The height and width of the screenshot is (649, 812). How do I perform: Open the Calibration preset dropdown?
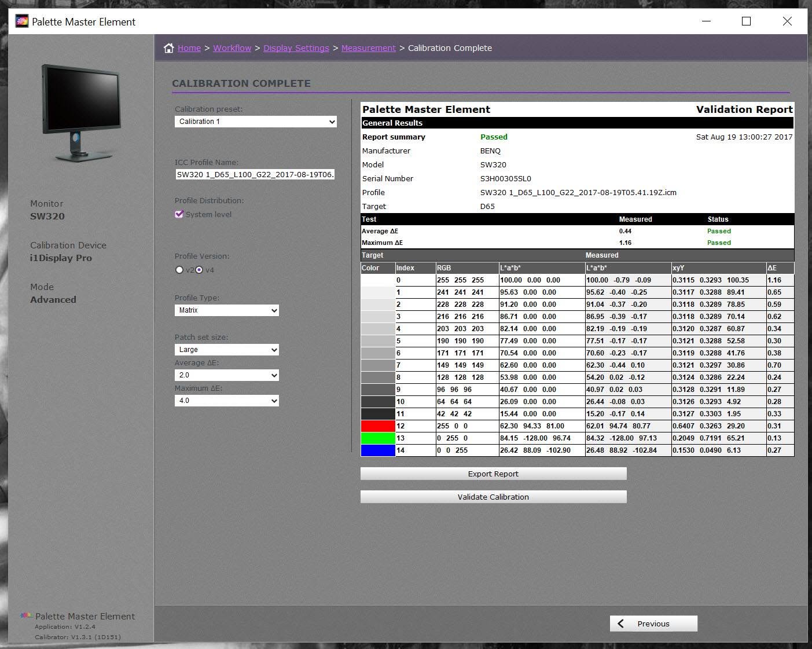(x=256, y=122)
